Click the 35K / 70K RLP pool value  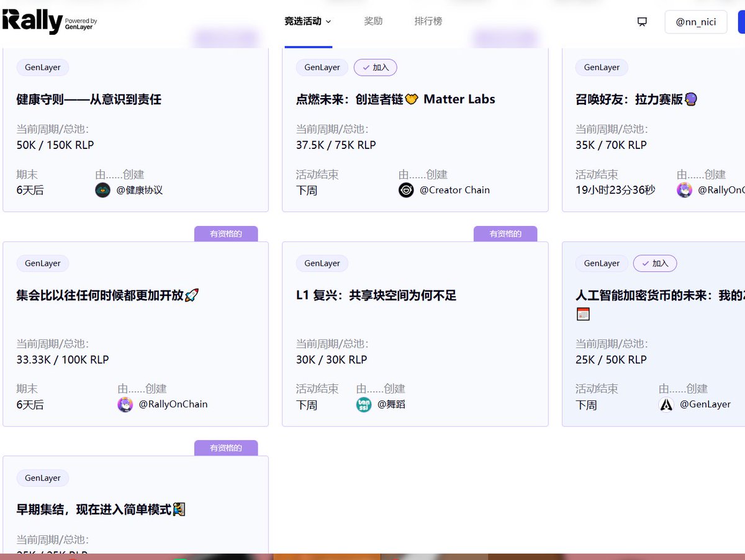click(x=611, y=145)
